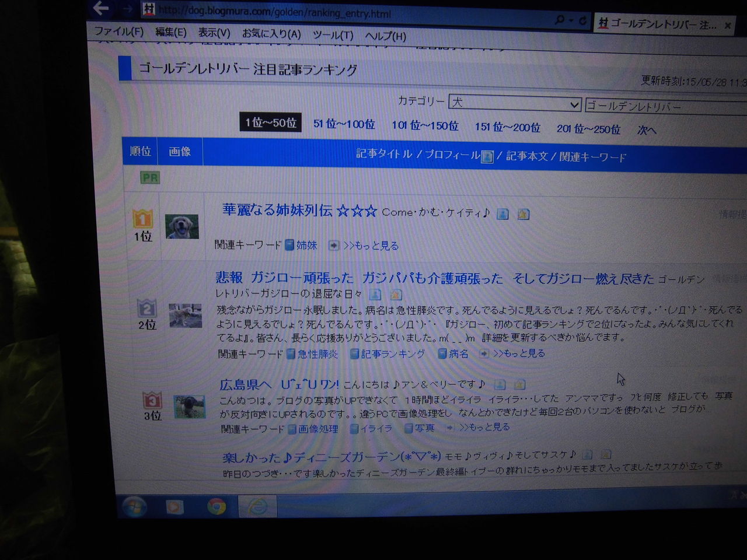
Task: Open the 表示(V) menu
Action: tap(214, 33)
